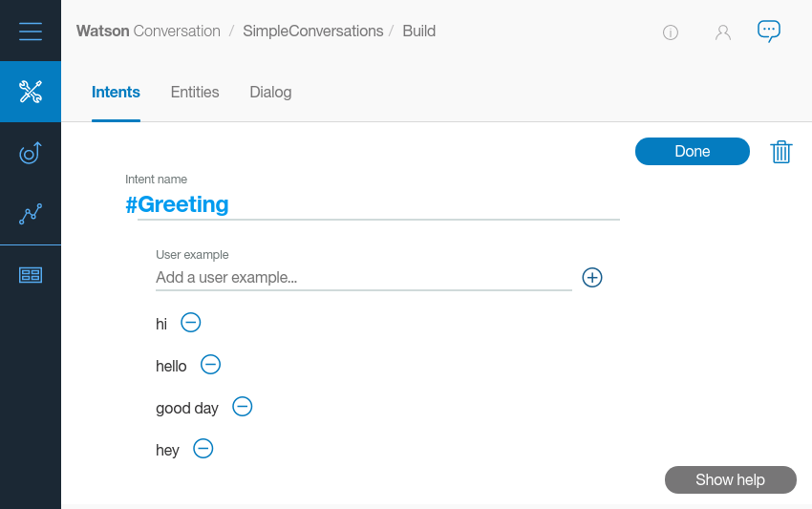
Task: Remove the "hey" user example
Action: 203,449
